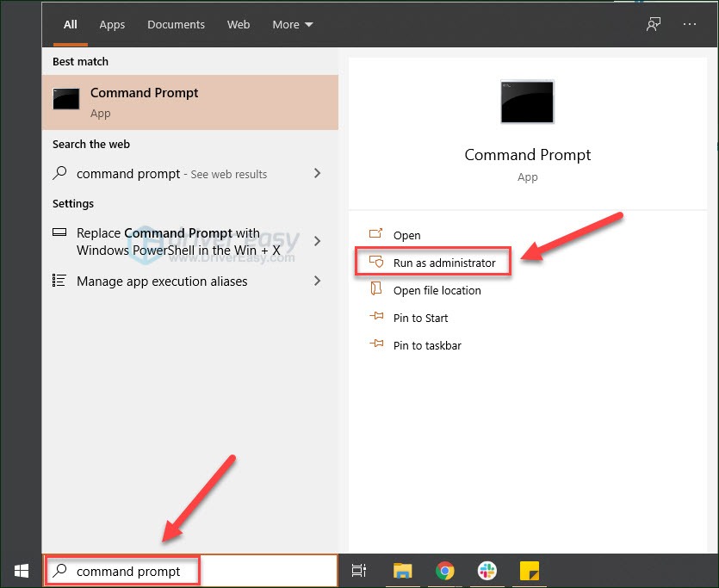Expand the Replace Command Prompt setting arrow

[317, 241]
